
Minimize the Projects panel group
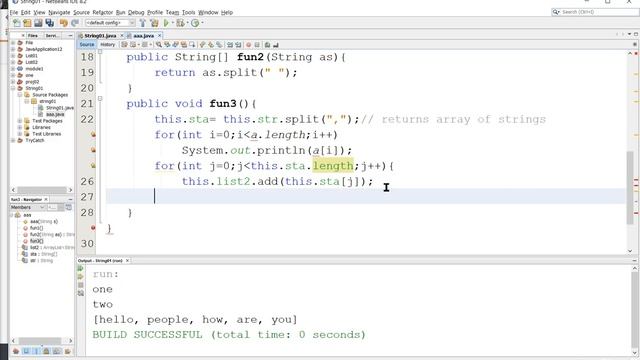point(70,36)
